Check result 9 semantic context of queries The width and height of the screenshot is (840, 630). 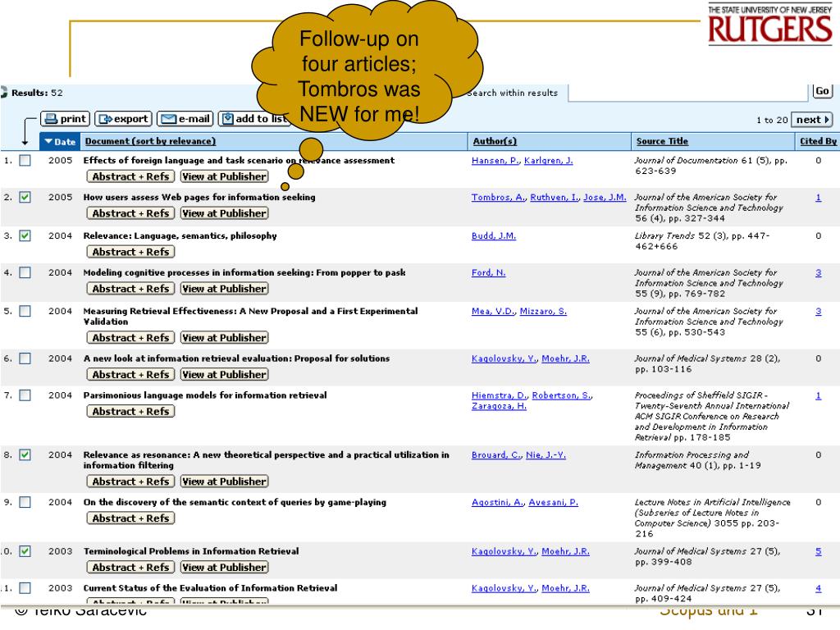tap(25, 502)
